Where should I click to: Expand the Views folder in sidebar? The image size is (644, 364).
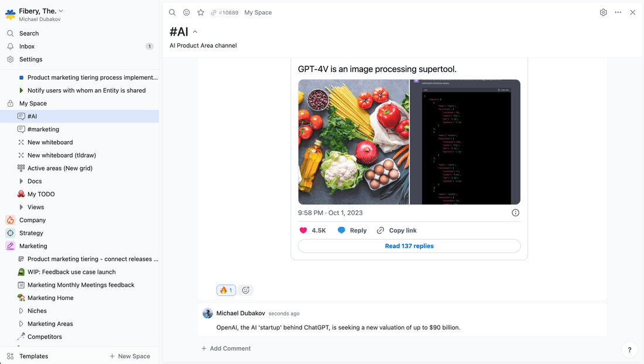tap(22, 207)
